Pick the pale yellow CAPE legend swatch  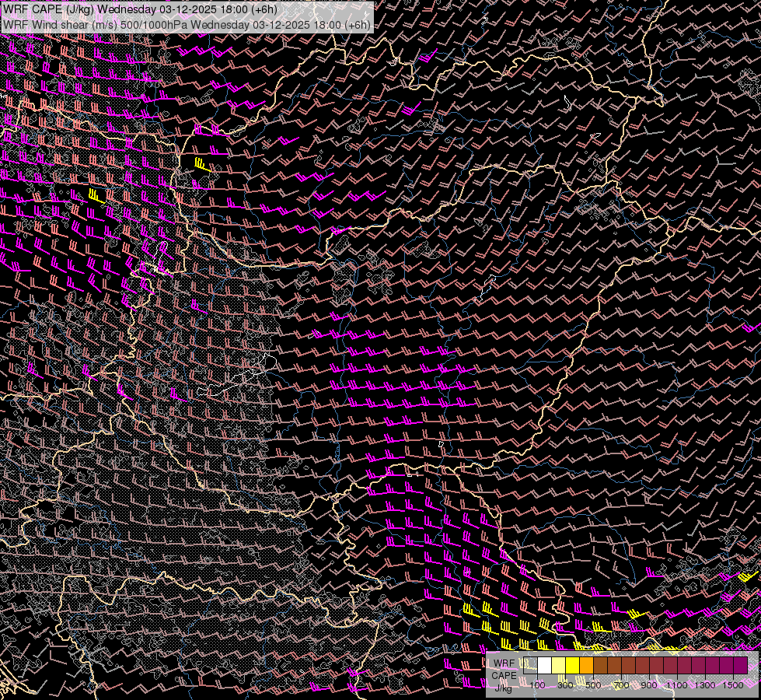(x=559, y=666)
